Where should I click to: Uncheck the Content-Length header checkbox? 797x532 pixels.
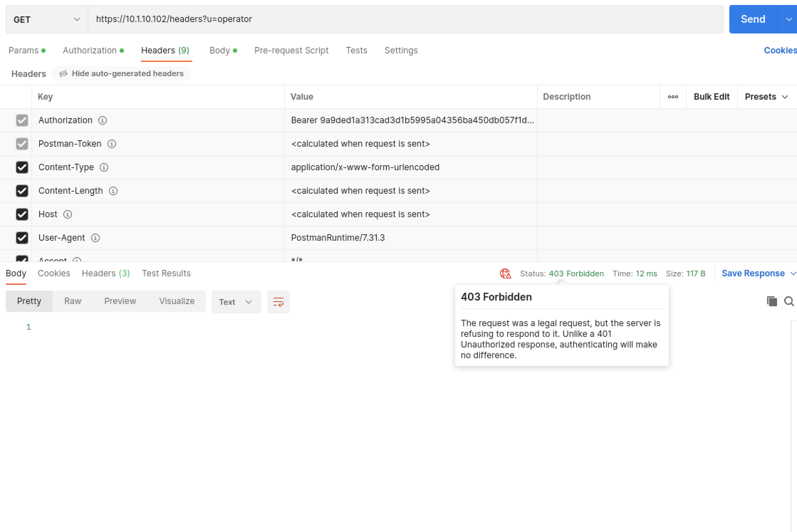pos(22,191)
